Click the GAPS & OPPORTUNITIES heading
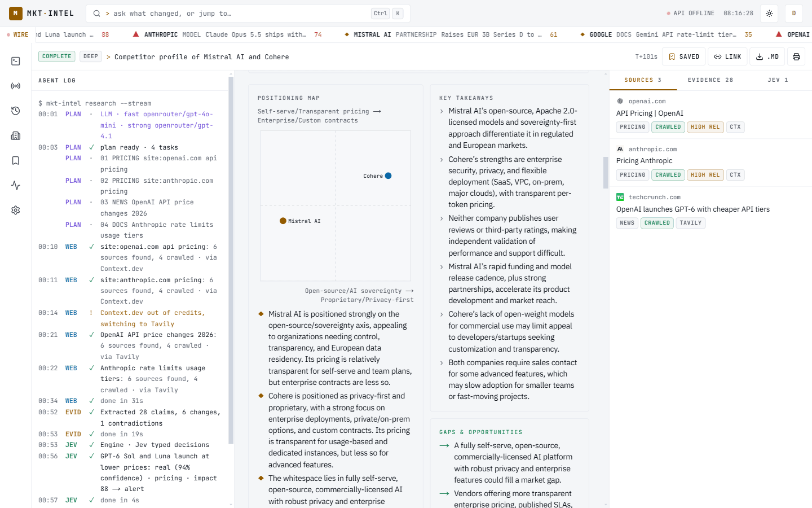812x508 pixels. pos(481,432)
